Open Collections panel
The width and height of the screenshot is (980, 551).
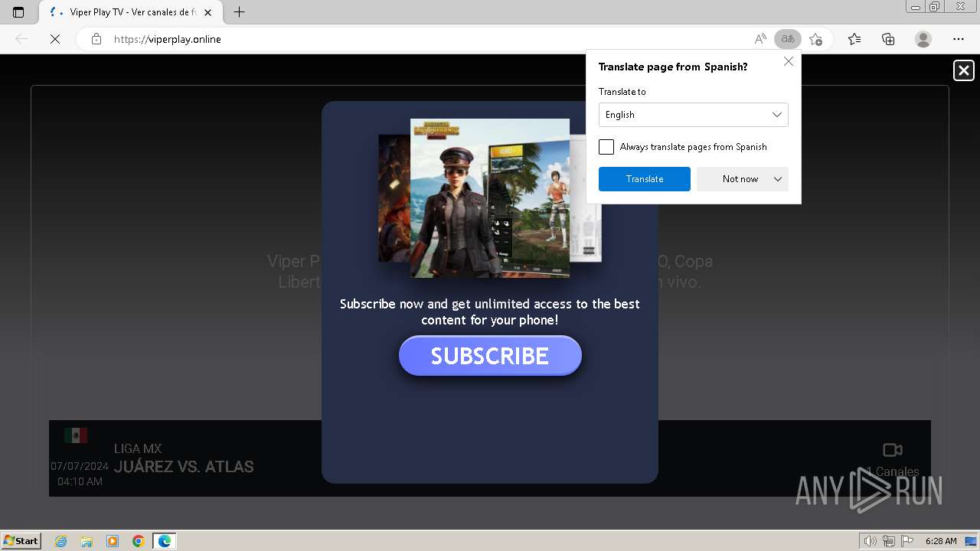click(888, 39)
